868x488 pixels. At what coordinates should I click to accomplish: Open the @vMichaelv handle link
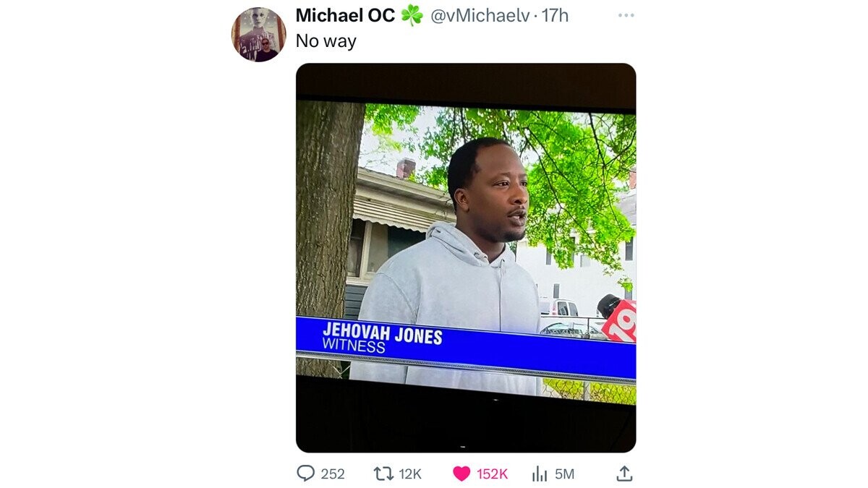click(x=480, y=15)
